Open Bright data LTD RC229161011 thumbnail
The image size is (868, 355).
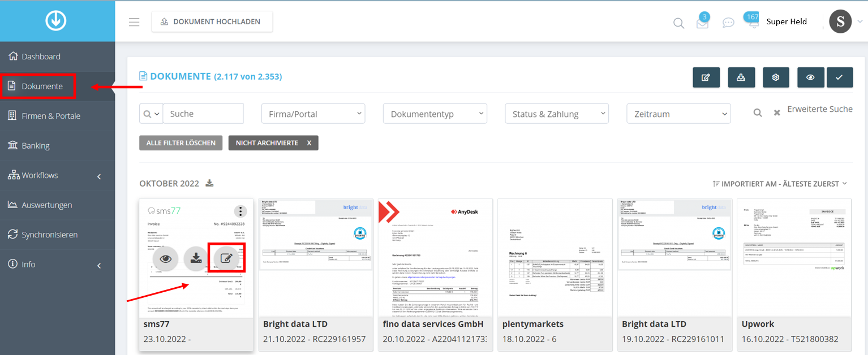pyautogui.click(x=674, y=257)
